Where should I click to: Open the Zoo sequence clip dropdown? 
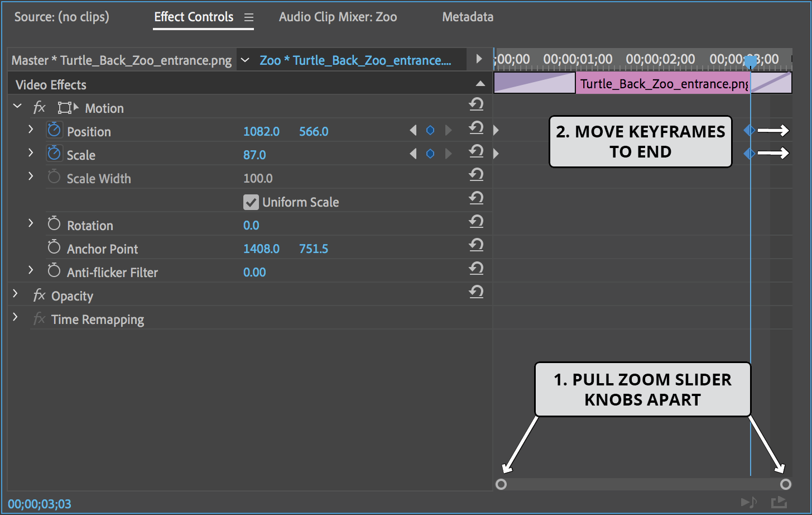[245, 60]
